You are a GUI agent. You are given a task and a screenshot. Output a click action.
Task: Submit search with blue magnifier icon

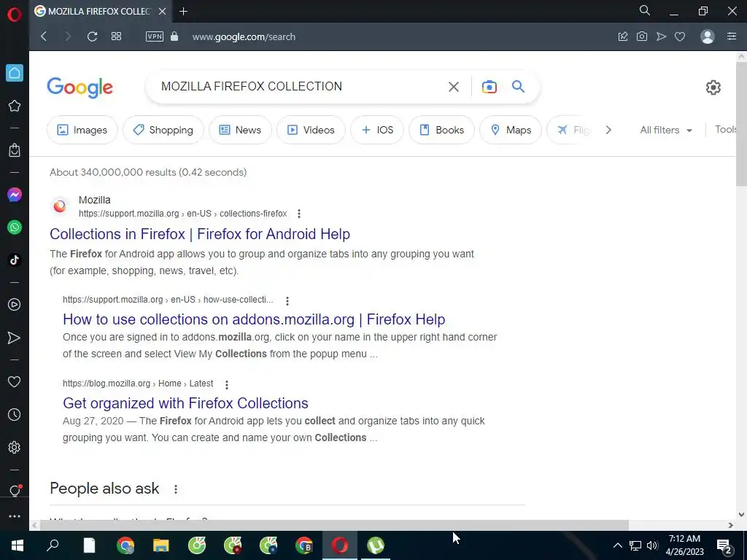point(519,86)
